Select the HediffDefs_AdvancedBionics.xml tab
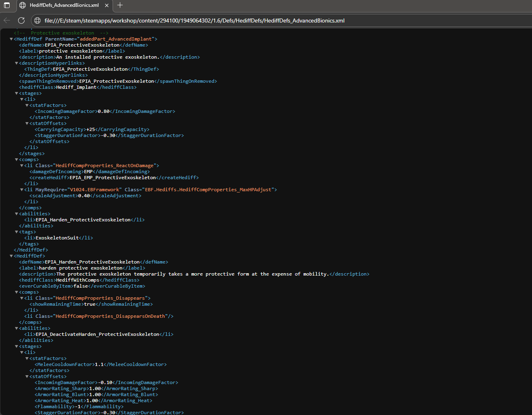Viewport: 532px width, 415px height. (64, 5)
